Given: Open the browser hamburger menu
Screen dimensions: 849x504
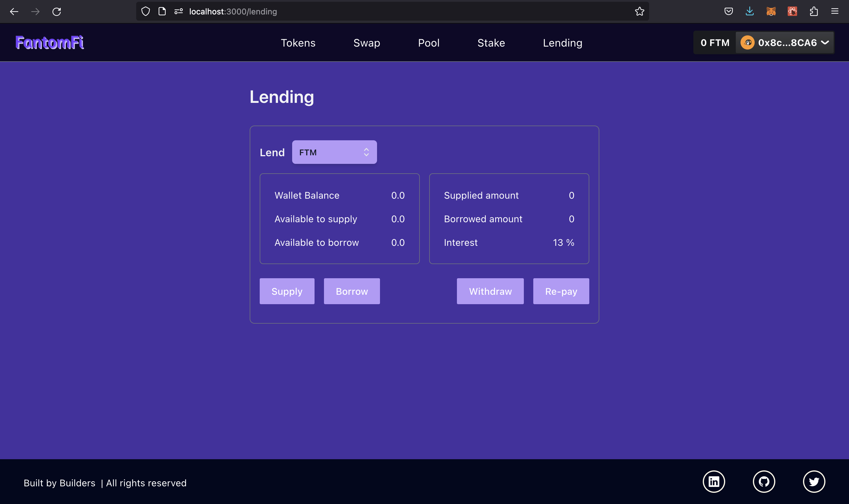Looking at the screenshot, I should pyautogui.click(x=835, y=11).
